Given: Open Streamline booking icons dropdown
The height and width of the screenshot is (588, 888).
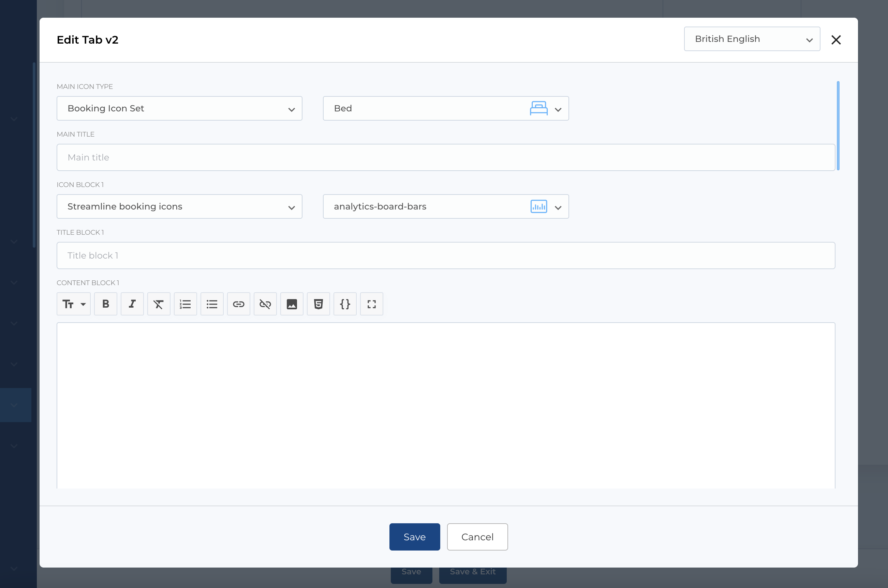Looking at the screenshot, I should [x=179, y=207].
